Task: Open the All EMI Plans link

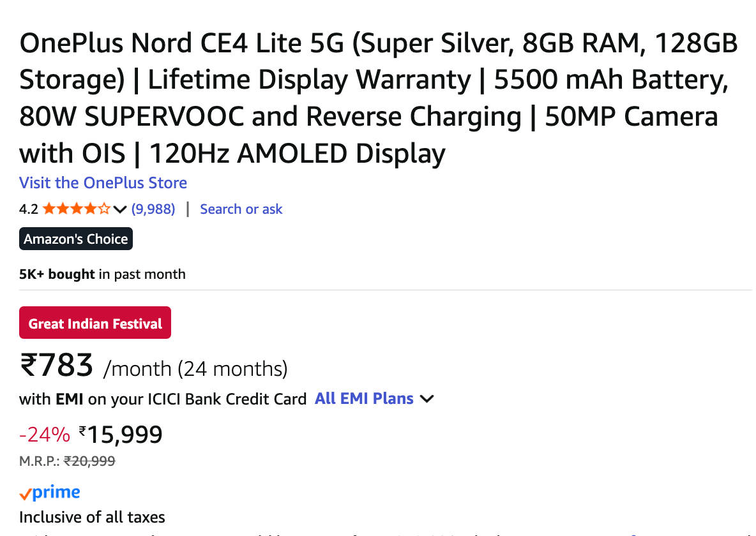Action: coord(364,399)
